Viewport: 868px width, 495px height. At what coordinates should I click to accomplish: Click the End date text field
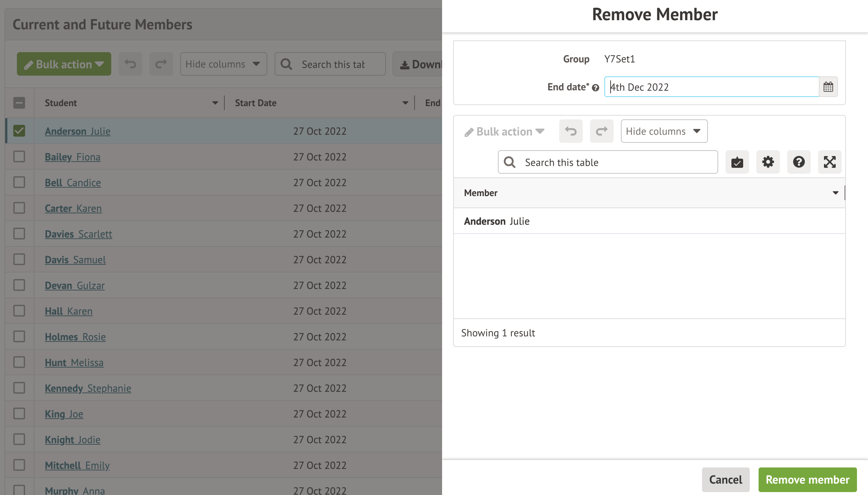tap(711, 87)
